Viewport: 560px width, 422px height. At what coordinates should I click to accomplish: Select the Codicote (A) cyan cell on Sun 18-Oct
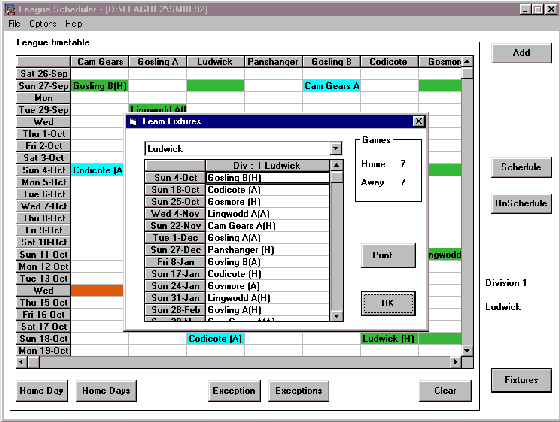coord(215,339)
